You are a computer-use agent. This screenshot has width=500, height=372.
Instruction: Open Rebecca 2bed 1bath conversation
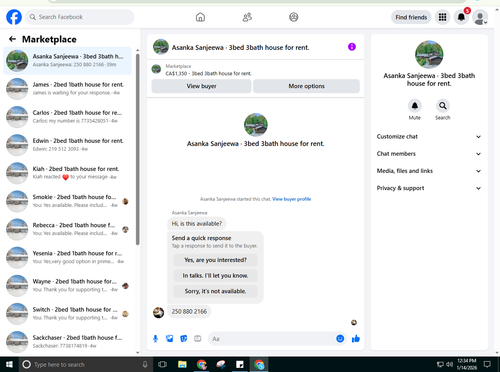coord(68,229)
